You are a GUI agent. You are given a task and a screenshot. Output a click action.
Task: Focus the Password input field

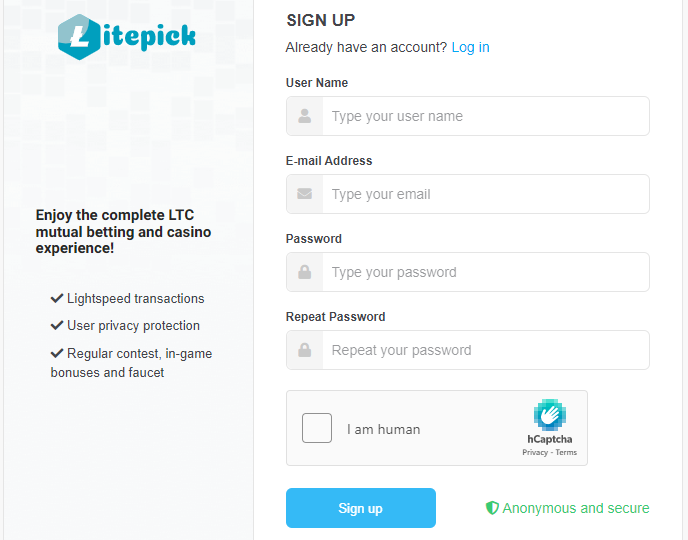(485, 272)
